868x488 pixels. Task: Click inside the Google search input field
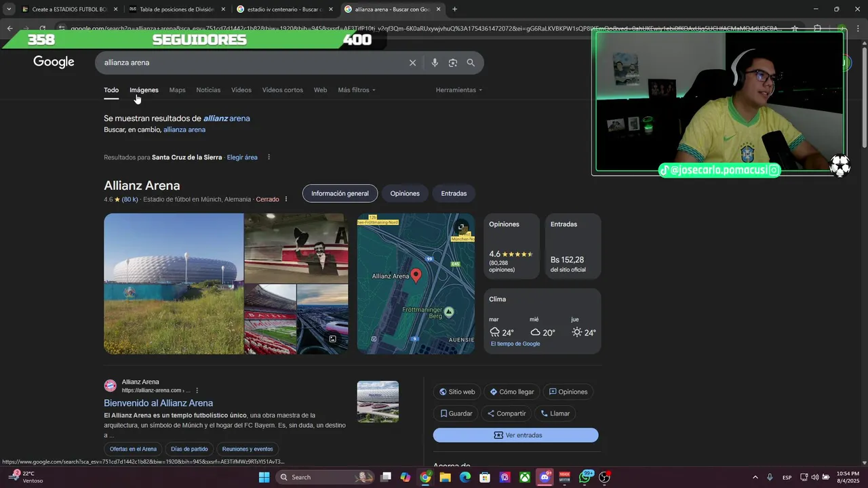click(x=251, y=62)
